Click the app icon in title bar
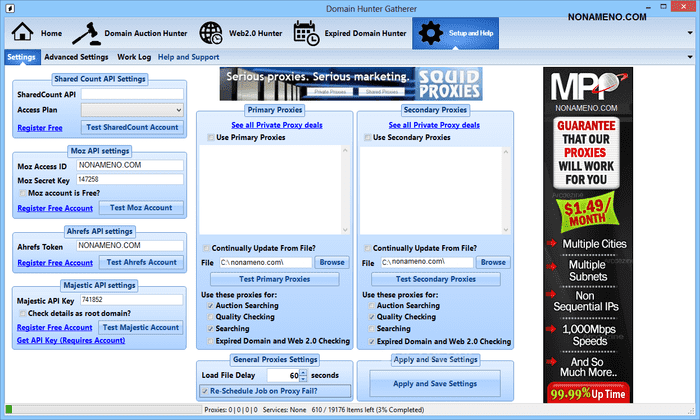This screenshot has width=700, height=420. point(11,7)
